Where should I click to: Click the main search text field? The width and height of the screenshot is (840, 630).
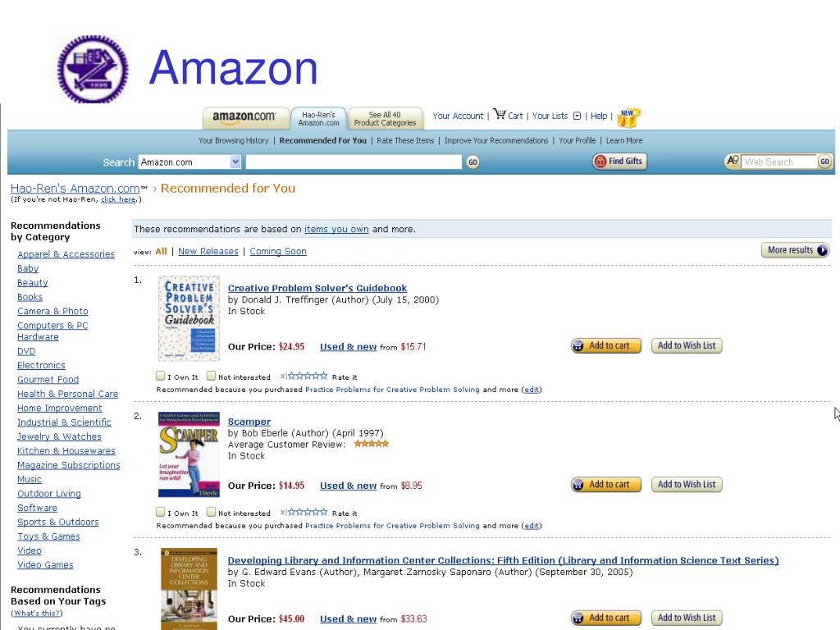click(x=354, y=162)
